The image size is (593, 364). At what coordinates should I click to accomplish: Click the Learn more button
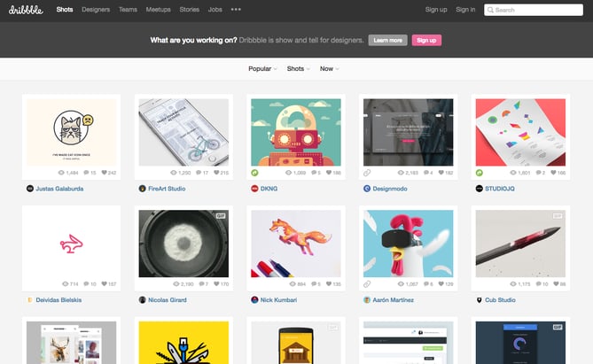point(387,40)
